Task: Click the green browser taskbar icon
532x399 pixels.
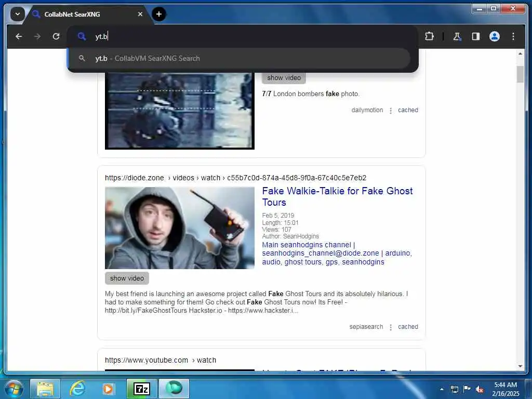Action: 174,389
